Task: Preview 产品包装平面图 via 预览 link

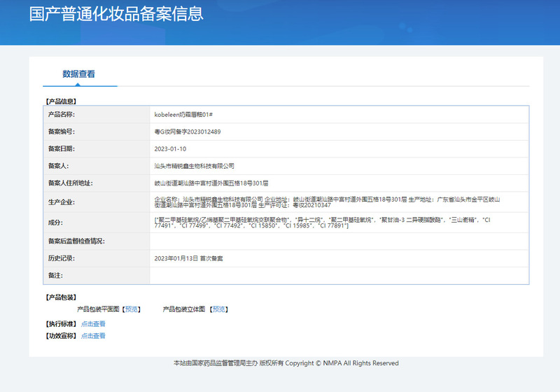Action: coord(132,309)
